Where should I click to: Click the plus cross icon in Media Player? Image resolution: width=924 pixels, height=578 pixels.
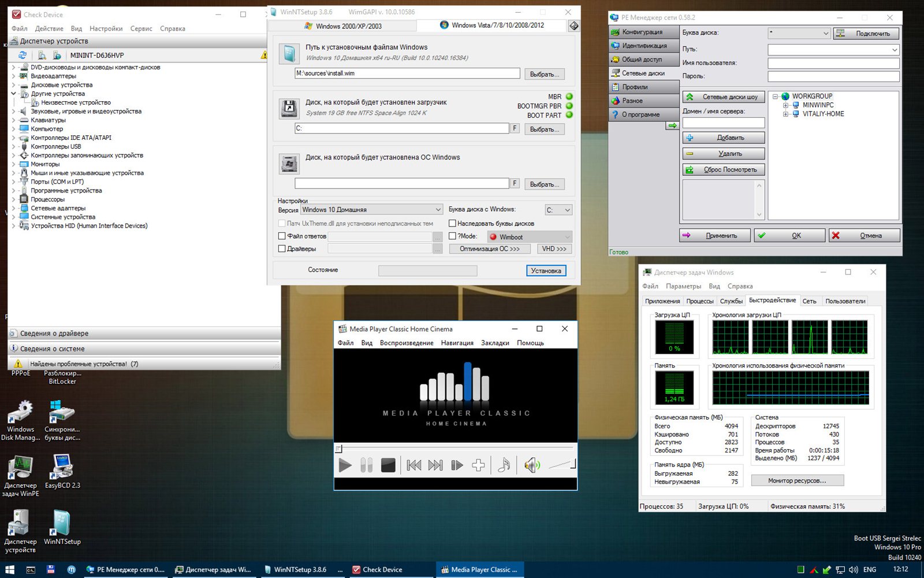[478, 465]
